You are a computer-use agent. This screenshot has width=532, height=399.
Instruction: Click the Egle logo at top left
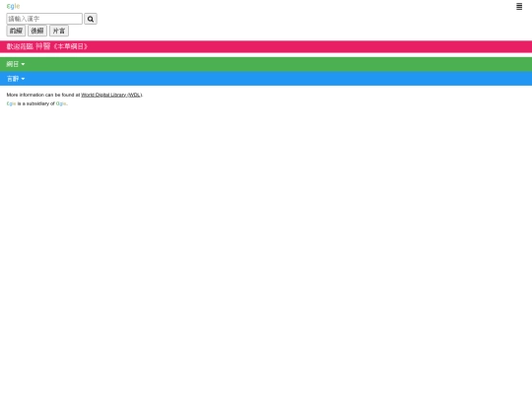click(x=13, y=6)
